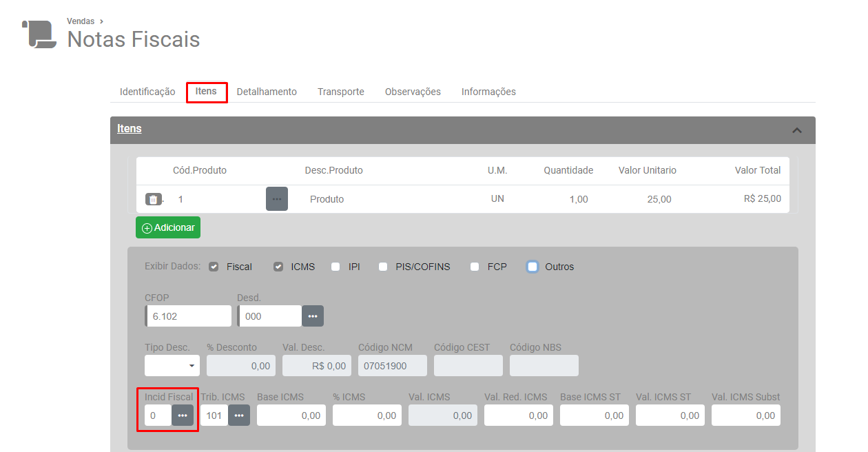This screenshot has height=452, width=868.
Task: Collapse the Itens panel with the chevron
Action: point(797,130)
